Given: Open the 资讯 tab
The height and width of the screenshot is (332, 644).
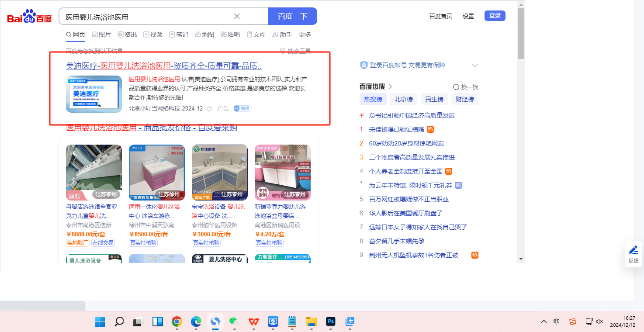Looking at the screenshot, I should coord(127,35).
